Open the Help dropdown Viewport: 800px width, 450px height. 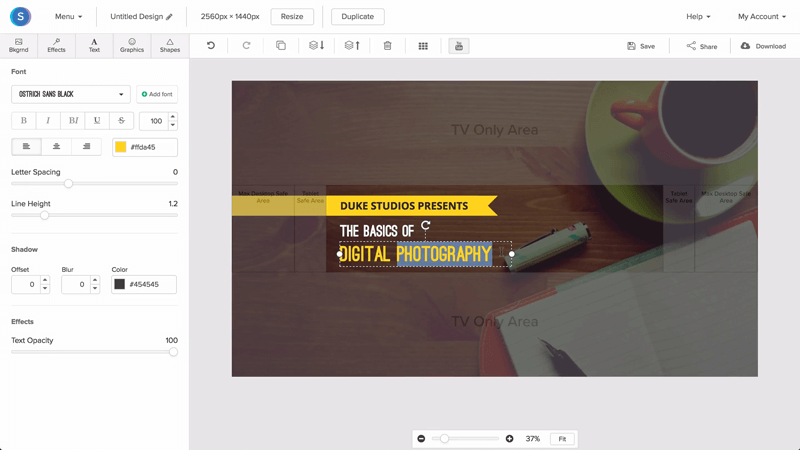tap(698, 16)
